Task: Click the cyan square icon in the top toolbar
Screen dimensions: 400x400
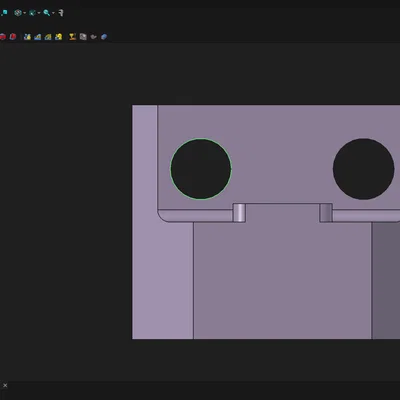Action: (x=4, y=13)
